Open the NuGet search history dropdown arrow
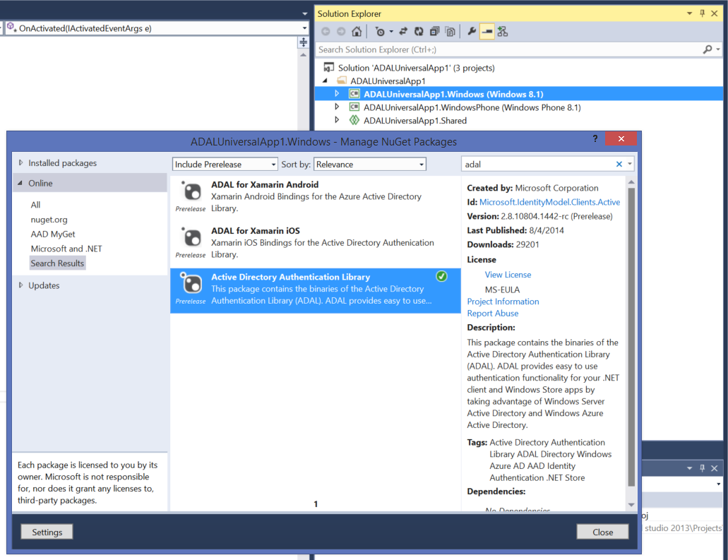The image size is (728, 560). [630, 164]
